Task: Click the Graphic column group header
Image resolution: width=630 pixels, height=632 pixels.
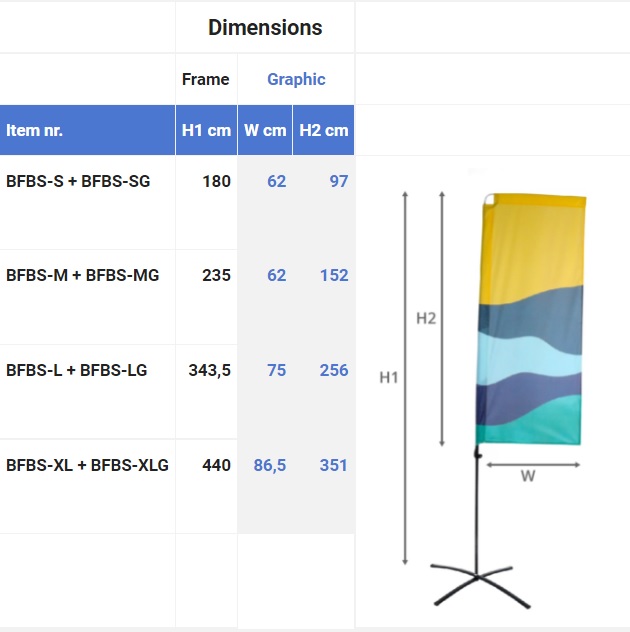Action: 296,79
